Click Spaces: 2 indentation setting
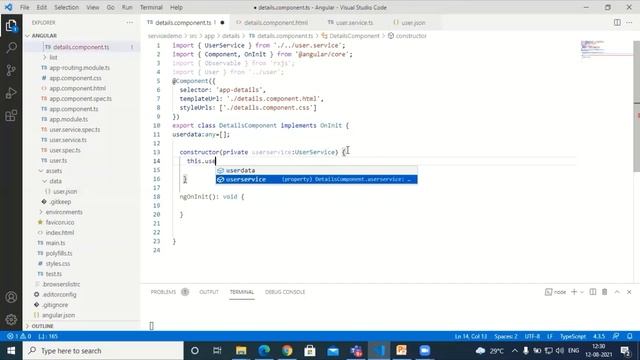Image resolution: width=640 pixels, height=360 pixels. (506, 336)
